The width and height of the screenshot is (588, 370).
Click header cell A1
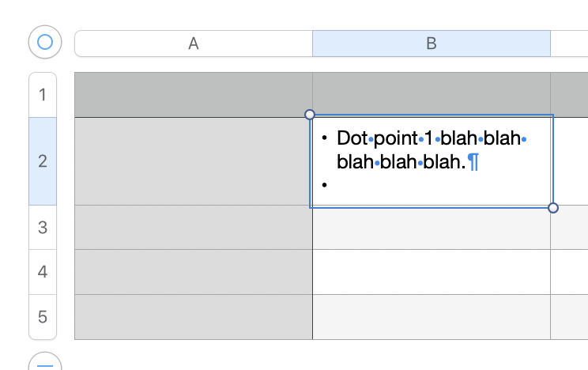[194, 95]
